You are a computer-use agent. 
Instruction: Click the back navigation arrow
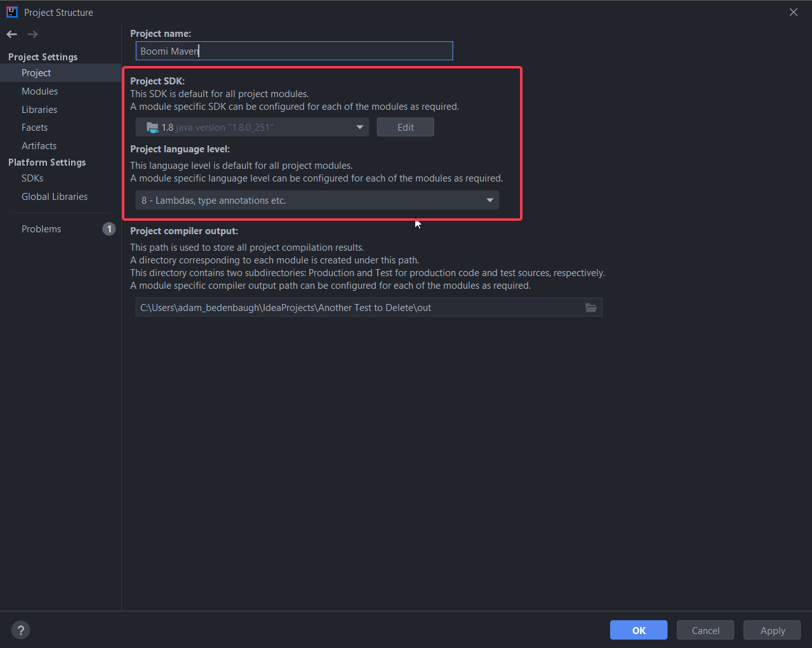11,34
